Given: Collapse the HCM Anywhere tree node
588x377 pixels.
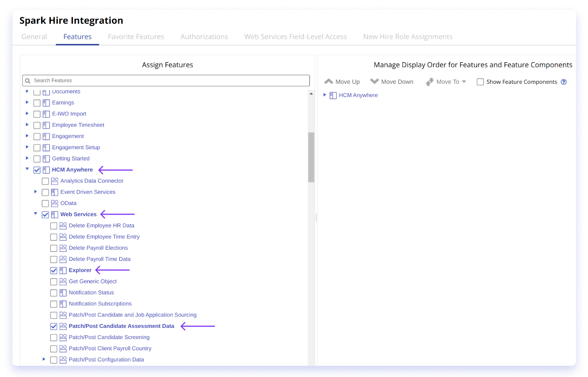Looking at the screenshot, I should click(x=27, y=169).
